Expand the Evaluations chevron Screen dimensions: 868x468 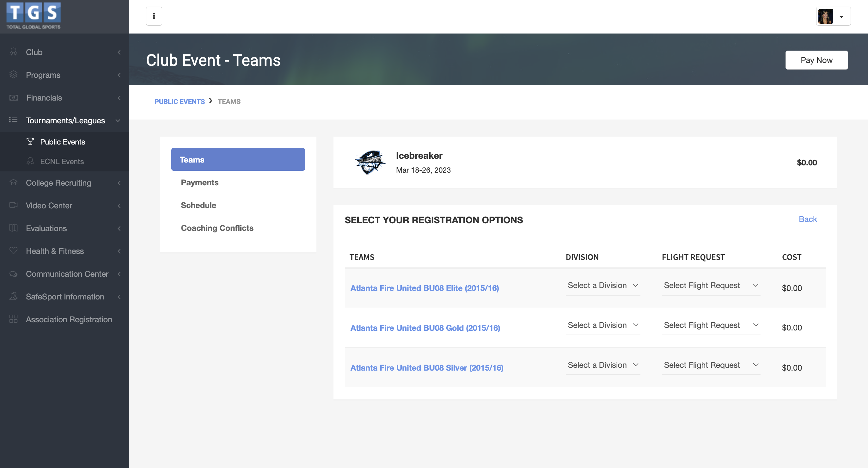[x=119, y=228]
